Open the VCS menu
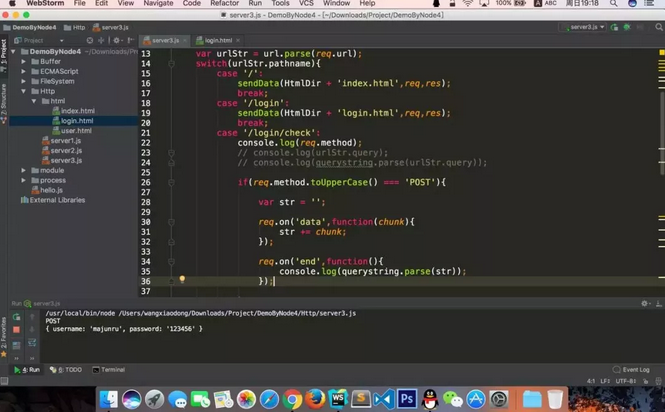Viewport: 665px width, 412px height. click(x=306, y=3)
